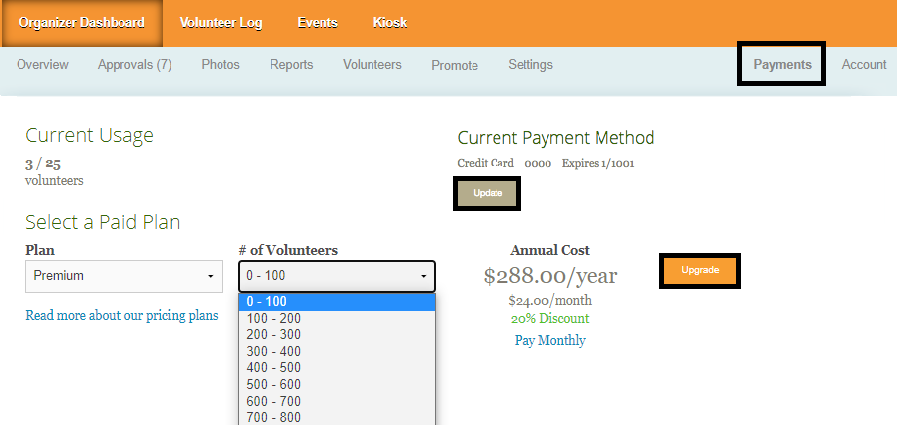Click the $288.00/year annual cost text
The image size is (897, 425).
[x=550, y=276]
